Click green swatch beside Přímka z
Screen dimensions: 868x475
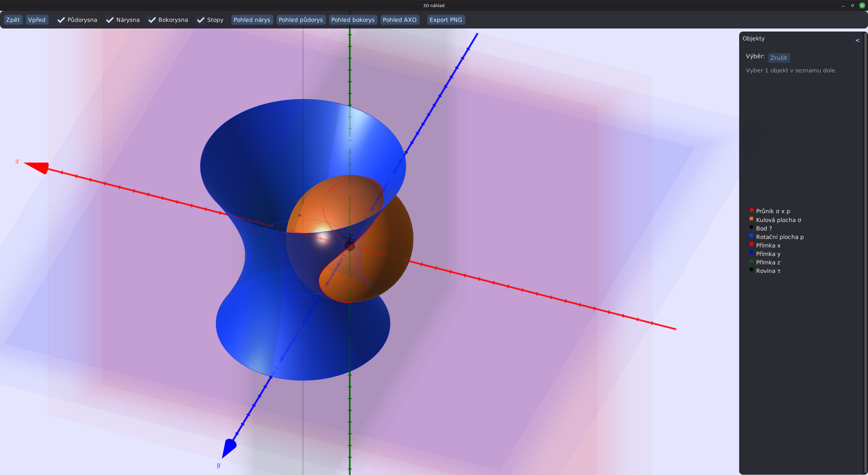(x=751, y=261)
